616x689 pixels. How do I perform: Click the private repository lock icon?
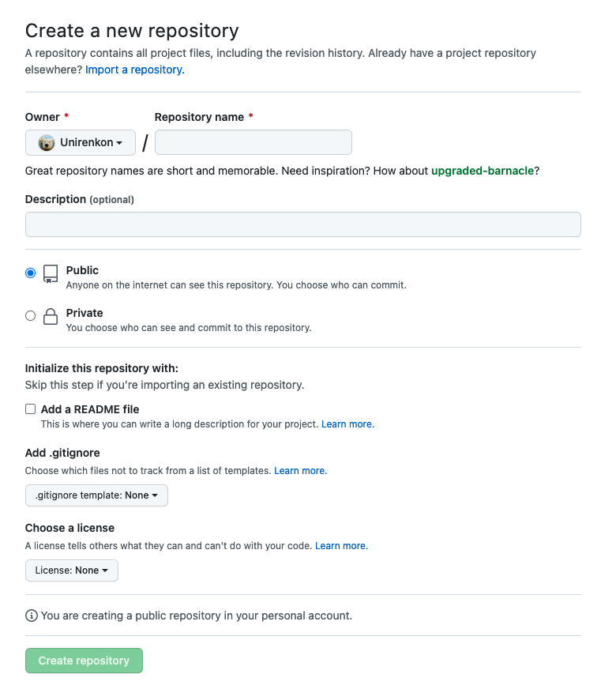pos(51,316)
